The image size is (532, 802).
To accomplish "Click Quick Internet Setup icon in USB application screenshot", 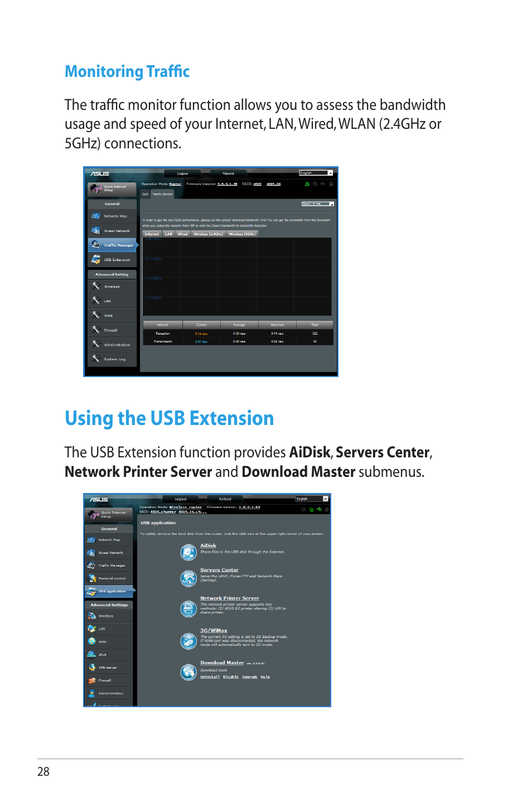I will point(93,514).
